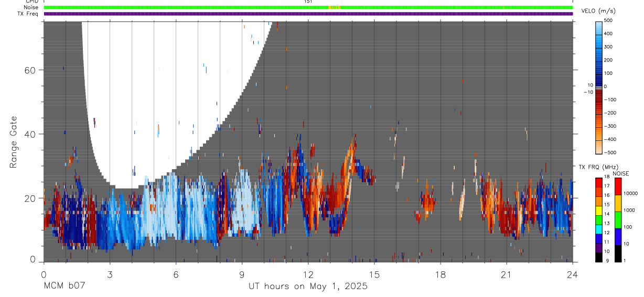Viewport: 644px width, 297px height.
Task: Click the 'MCM b07' radar beam label
Action: 64,287
